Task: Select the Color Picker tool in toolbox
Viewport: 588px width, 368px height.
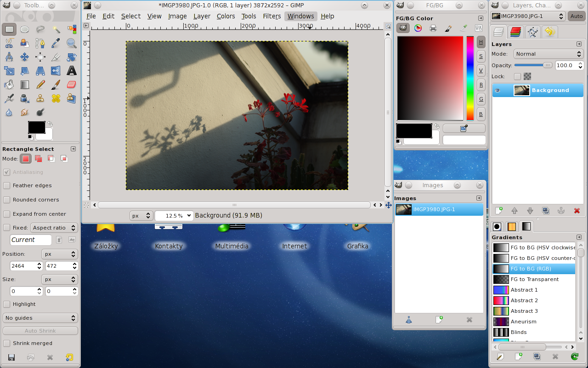Action: click(56, 43)
